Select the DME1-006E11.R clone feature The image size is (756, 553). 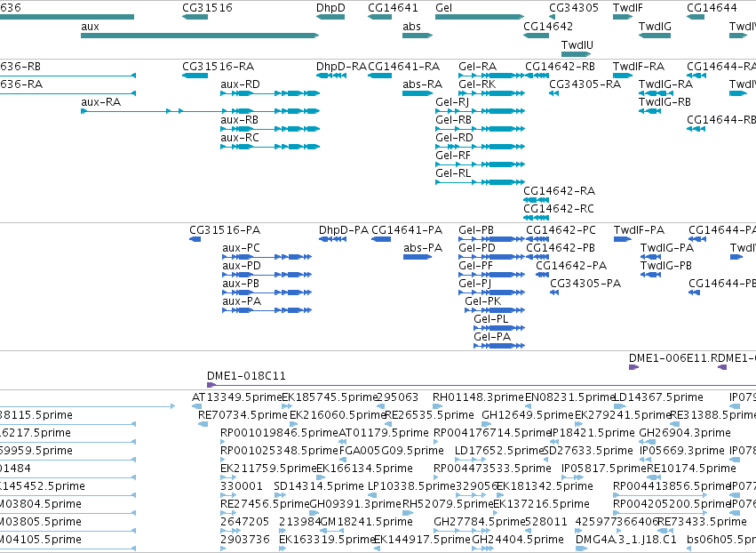point(633,367)
